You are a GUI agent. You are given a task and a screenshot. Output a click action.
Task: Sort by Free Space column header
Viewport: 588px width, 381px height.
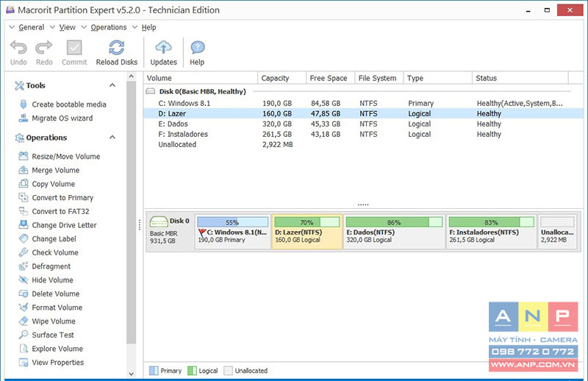(x=330, y=78)
